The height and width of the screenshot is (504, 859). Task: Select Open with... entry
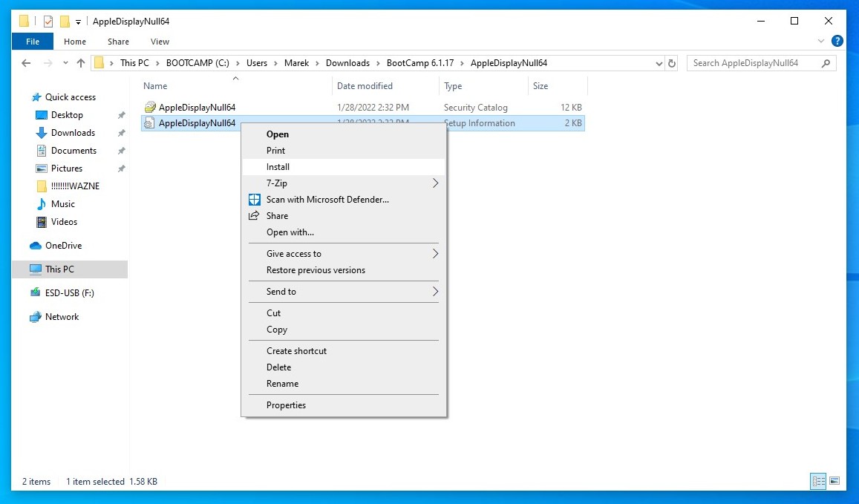[344, 232]
